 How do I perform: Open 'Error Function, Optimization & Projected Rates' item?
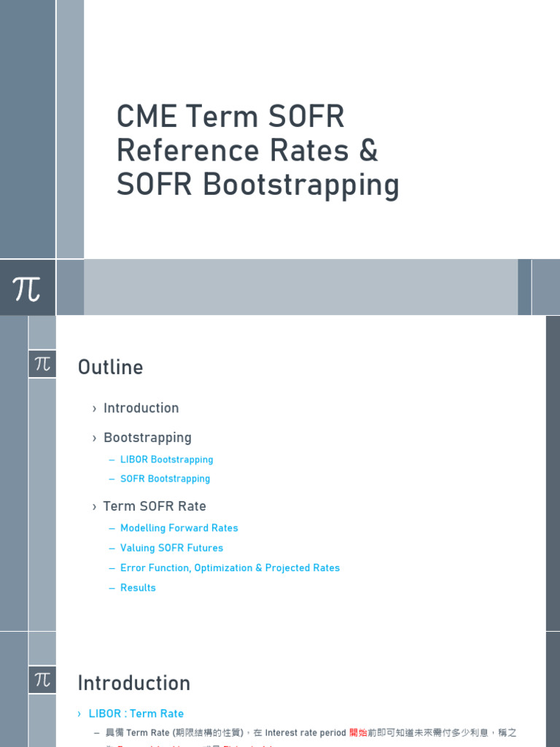[x=230, y=568]
